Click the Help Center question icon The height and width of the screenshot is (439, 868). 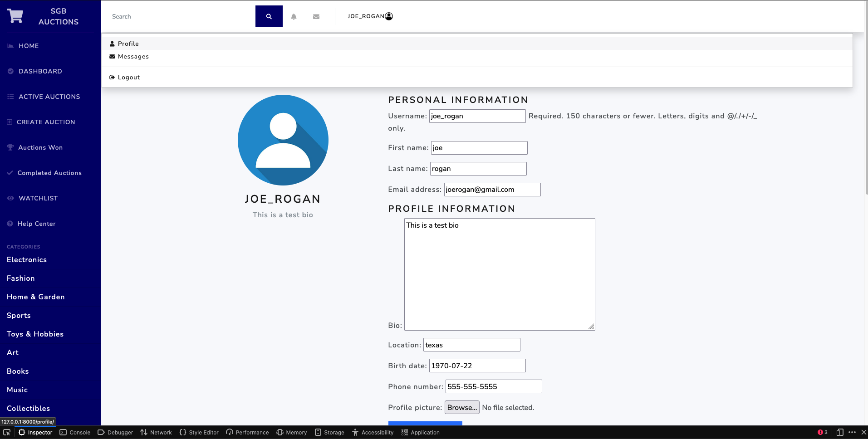[10, 224]
